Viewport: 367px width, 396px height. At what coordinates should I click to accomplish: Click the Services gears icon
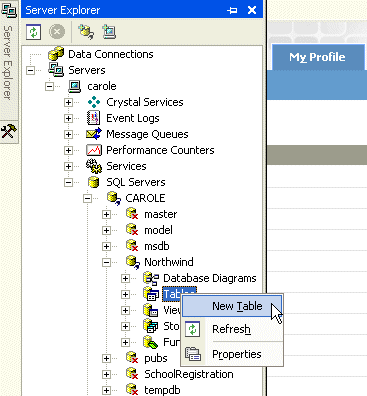coord(94,166)
